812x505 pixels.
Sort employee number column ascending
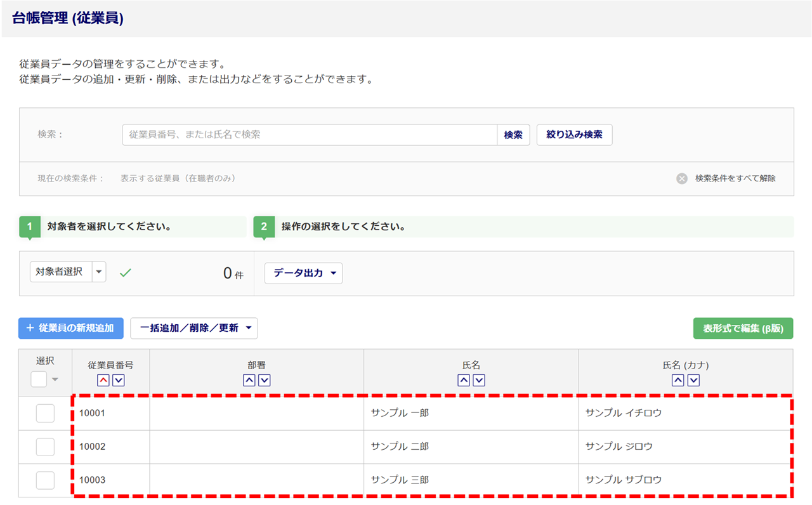[x=103, y=380]
